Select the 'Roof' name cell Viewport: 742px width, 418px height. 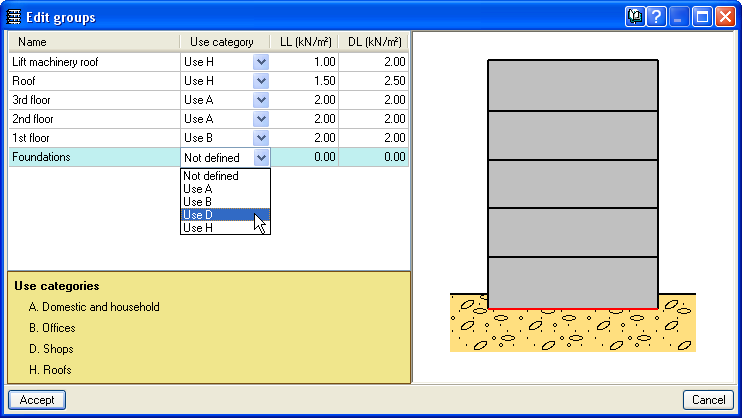[x=94, y=81]
